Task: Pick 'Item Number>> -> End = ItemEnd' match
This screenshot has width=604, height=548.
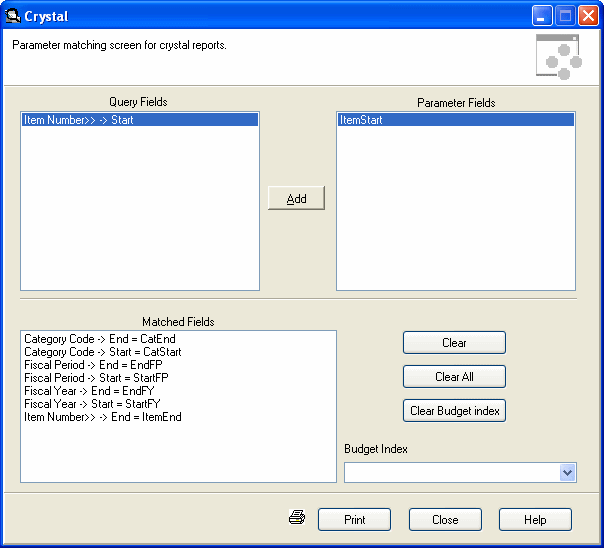Action: (x=102, y=417)
